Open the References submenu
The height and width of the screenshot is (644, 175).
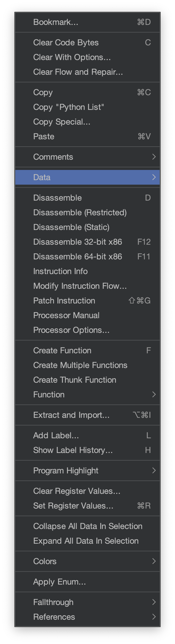tap(88, 617)
